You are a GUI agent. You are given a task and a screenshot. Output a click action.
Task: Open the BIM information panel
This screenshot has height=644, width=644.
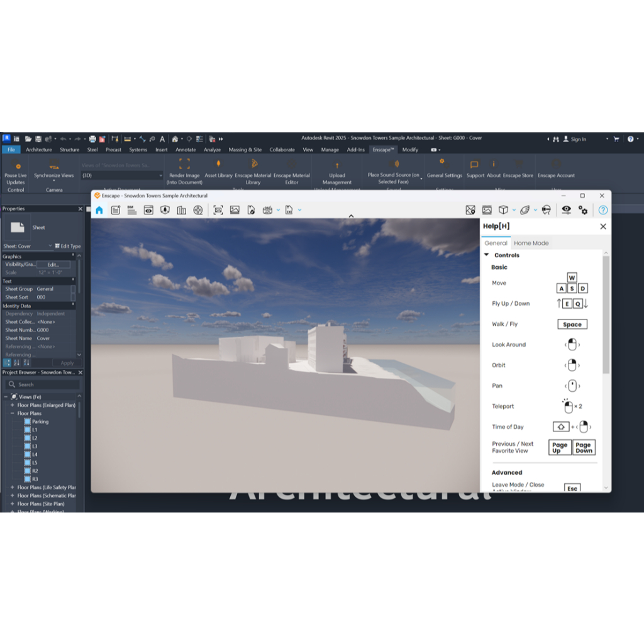click(131, 209)
